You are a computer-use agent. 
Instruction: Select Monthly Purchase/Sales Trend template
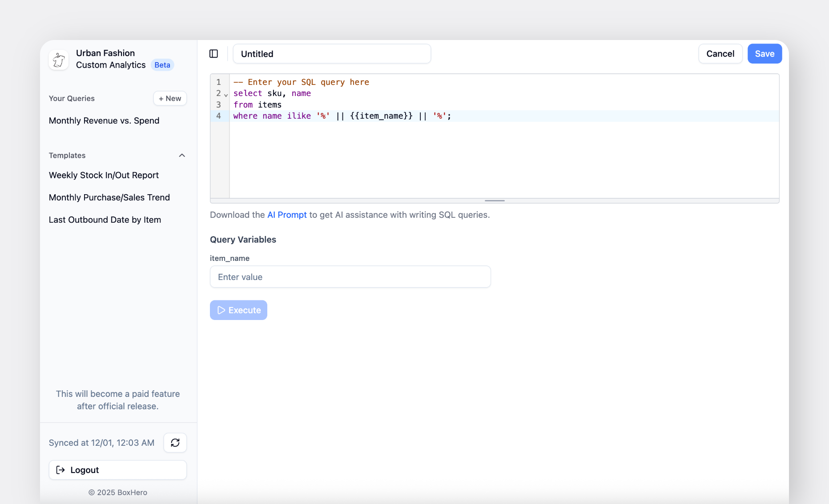(x=109, y=197)
